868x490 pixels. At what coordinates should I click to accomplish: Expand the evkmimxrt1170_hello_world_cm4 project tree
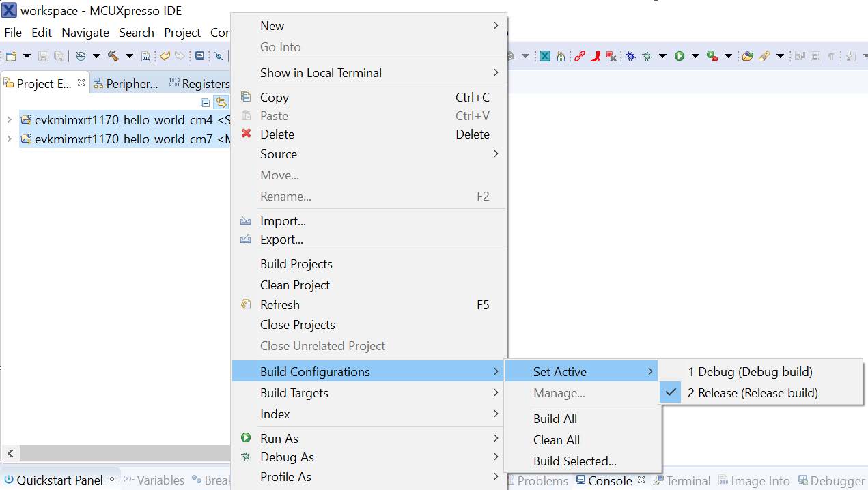9,120
